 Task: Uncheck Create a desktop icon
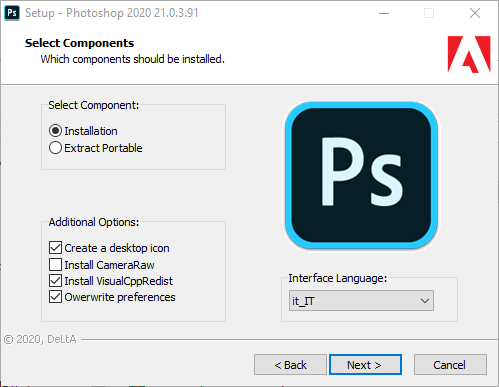click(55, 248)
